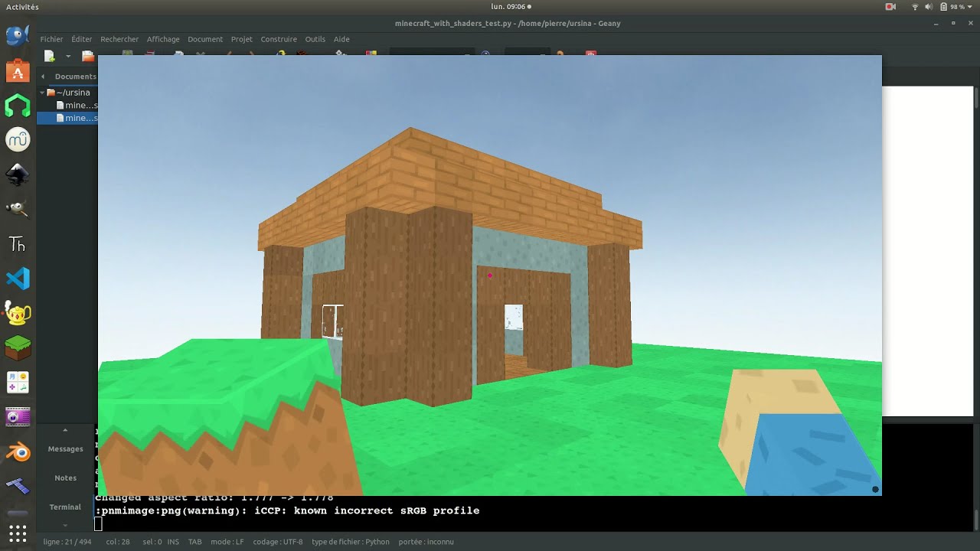Image resolution: width=980 pixels, height=551 pixels.
Task: Click the 'portée : inconnu' status entry
Action: [426, 542]
